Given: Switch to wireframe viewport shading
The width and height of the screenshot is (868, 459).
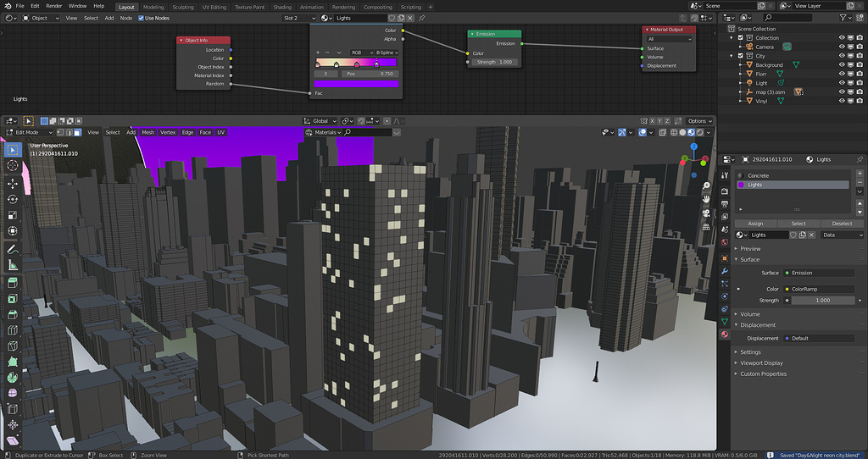Looking at the screenshot, I should (x=674, y=132).
